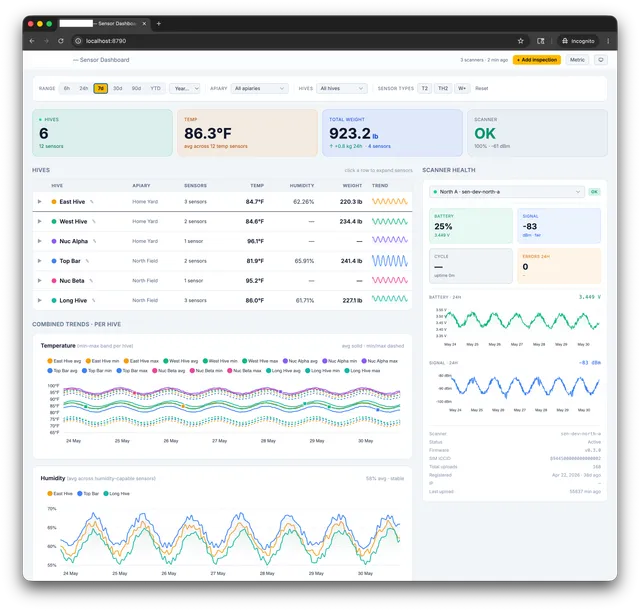Select the 24h range tab
This screenshot has width=640, height=611.
(84, 88)
